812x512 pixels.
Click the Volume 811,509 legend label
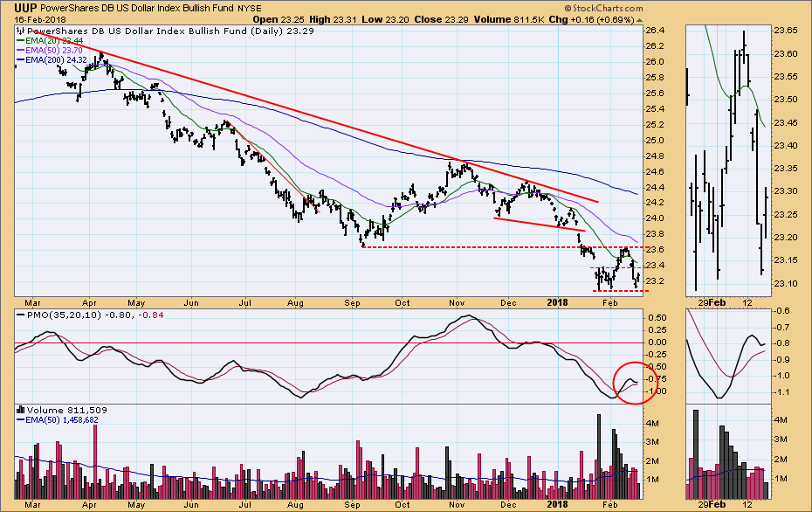(x=67, y=410)
